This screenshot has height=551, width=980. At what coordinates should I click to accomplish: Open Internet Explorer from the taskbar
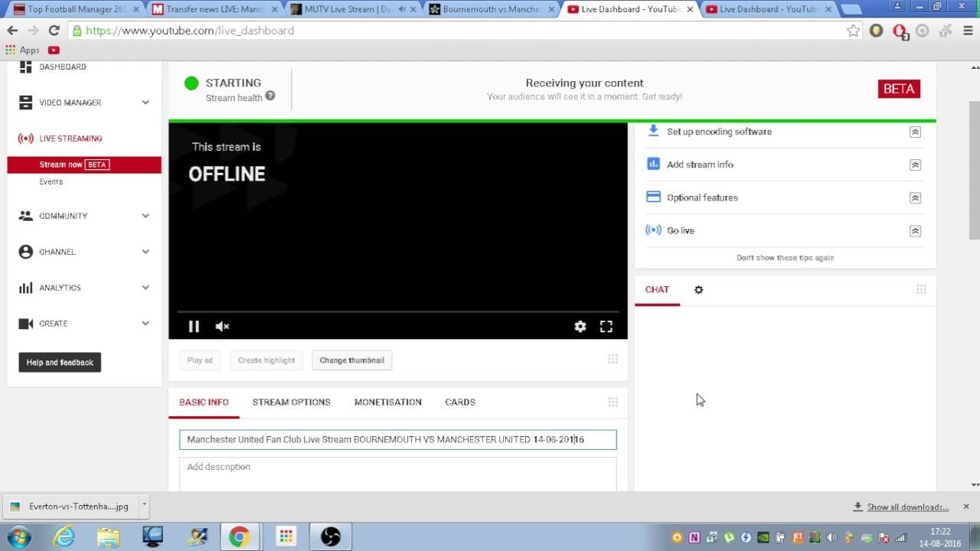pos(64,536)
